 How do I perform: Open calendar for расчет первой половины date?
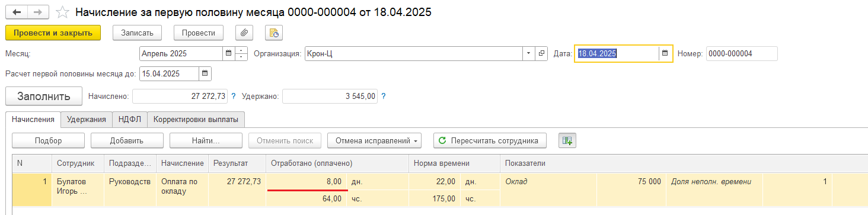coord(205,74)
